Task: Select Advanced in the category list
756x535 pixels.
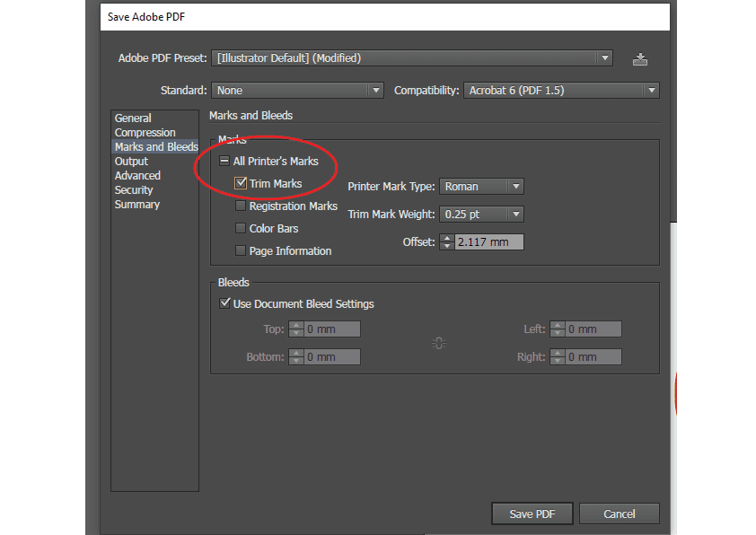Action: pyautogui.click(x=154, y=175)
